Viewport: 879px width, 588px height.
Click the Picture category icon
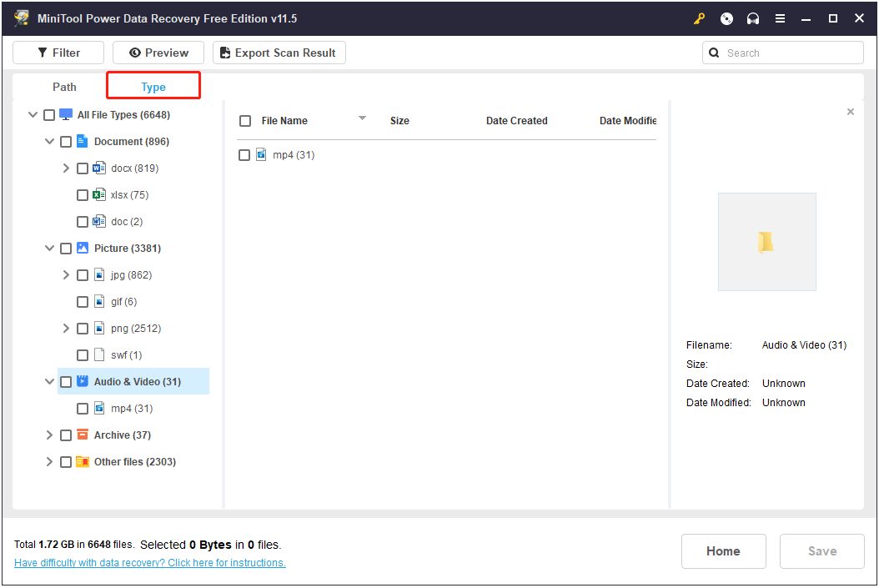pyautogui.click(x=83, y=248)
